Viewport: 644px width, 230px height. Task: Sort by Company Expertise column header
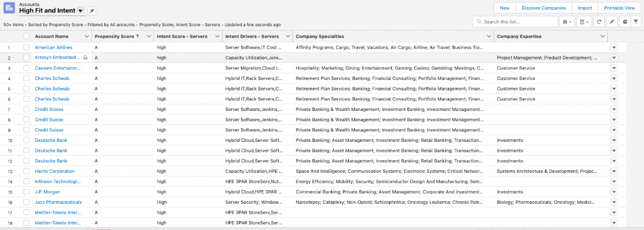(x=519, y=37)
